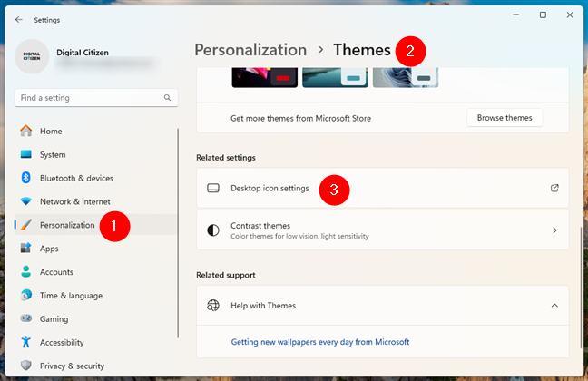The width and height of the screenshot is (588, 381).
Task: Open the Home settings page
Action: [95, 131]
